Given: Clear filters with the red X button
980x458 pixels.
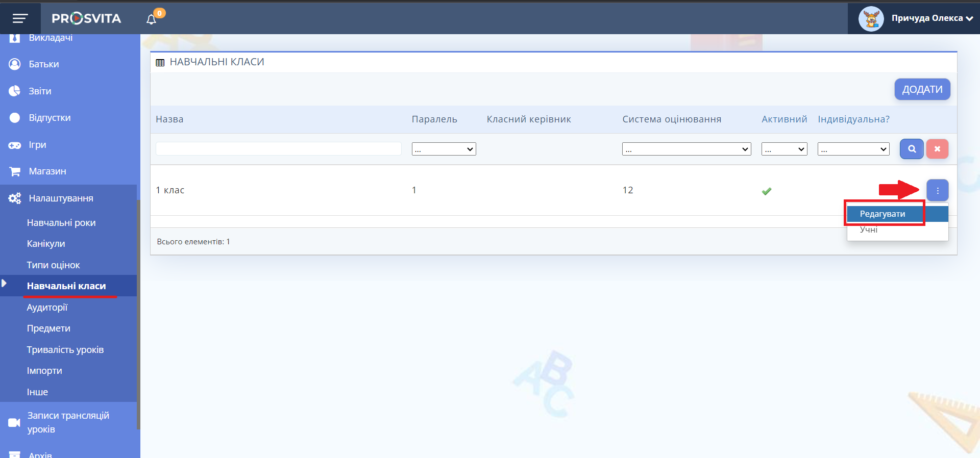Looking at the screenshot, I should click(x=937, y=149).
